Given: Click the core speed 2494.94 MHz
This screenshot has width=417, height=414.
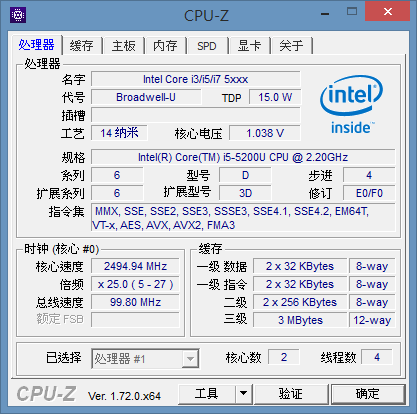Looking at the screenshot, I should click(135, 266).
